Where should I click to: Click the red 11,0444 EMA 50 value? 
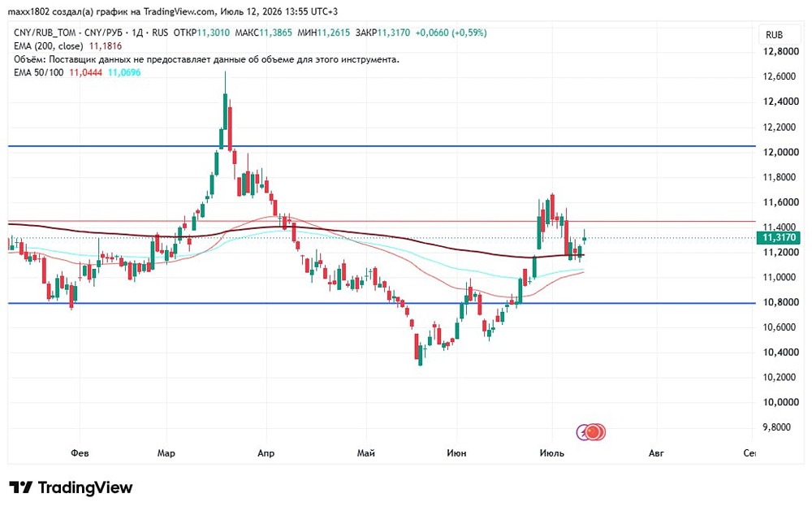pos(85,72)
